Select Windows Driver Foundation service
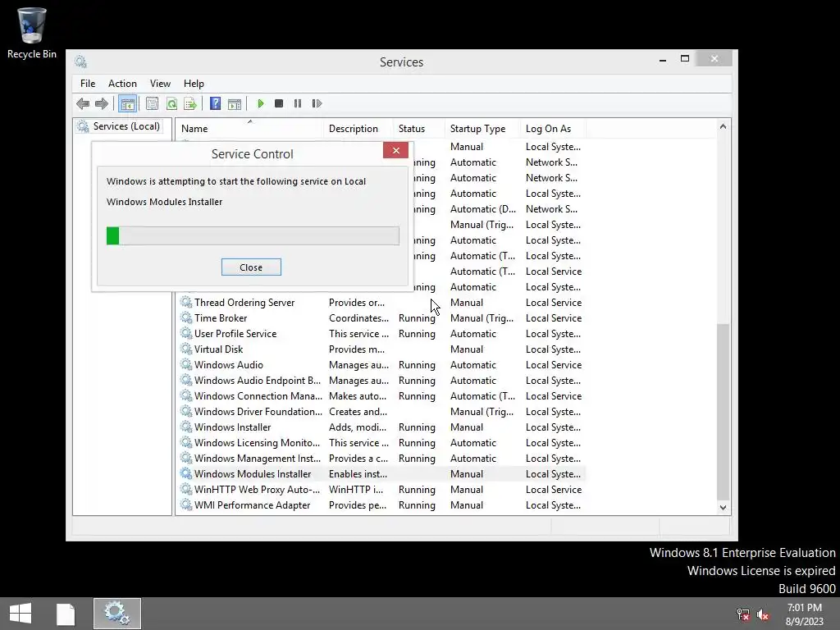Viewport: 840px width, 630px height. click(x=381, y=412)
